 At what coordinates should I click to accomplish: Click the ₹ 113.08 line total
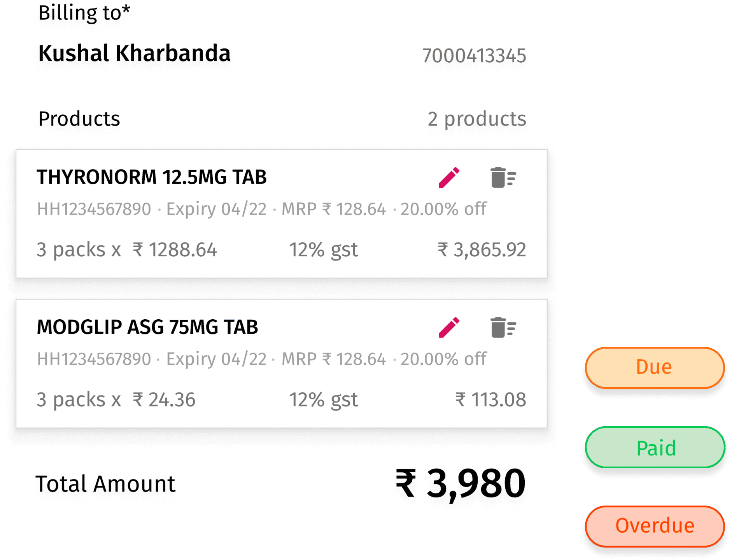tap(490, 400)
